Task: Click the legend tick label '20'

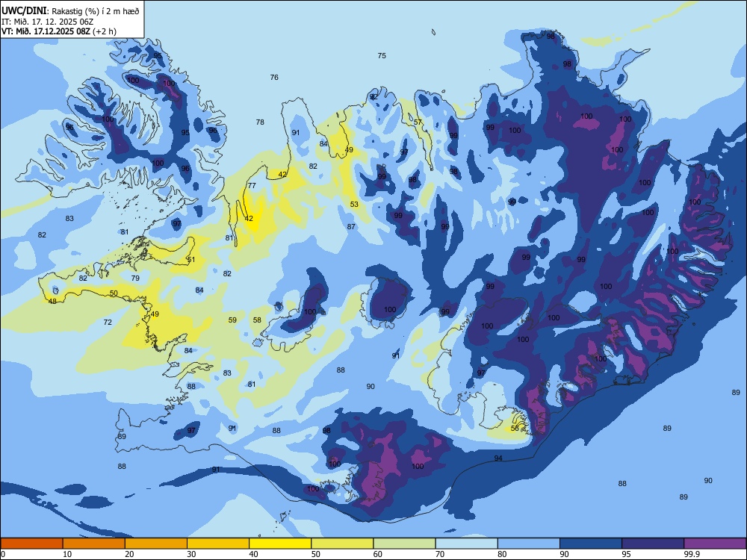Action: [129, 554]
